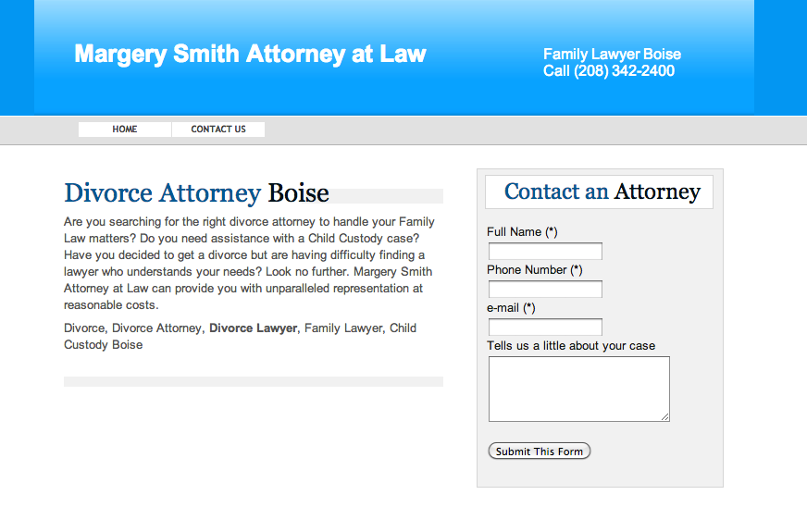Click the Submit This Form button

539,452
